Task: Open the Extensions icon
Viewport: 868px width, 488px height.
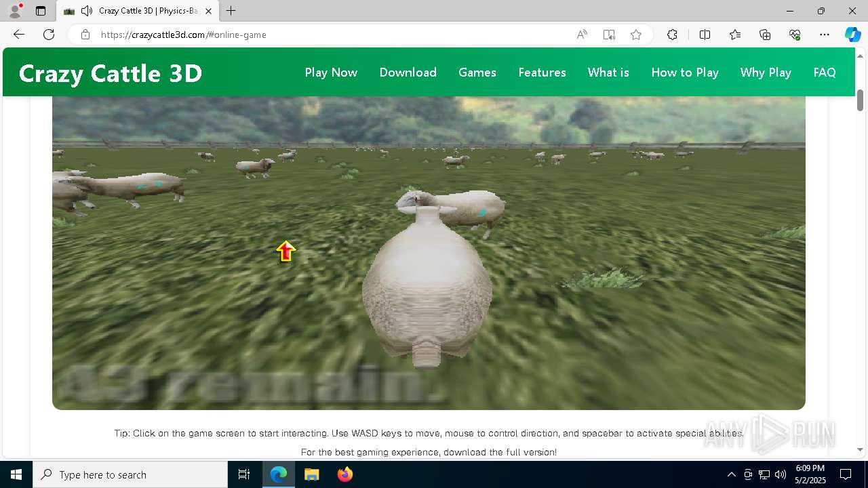Action: 672,35
